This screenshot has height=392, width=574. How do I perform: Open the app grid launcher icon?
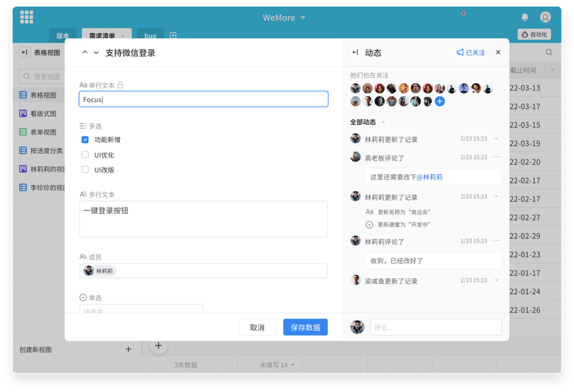pyautogui.click(x=27, y=17)
